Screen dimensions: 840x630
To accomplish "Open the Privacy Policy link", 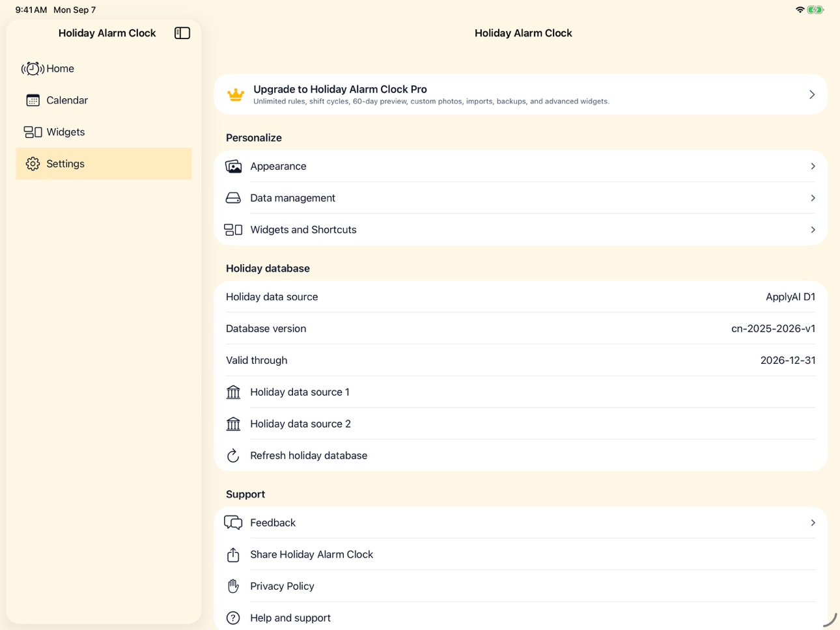I will (x=520, y=586).
